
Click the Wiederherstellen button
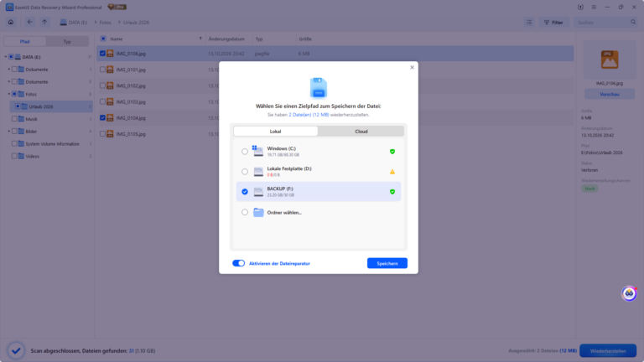(608, 351)
